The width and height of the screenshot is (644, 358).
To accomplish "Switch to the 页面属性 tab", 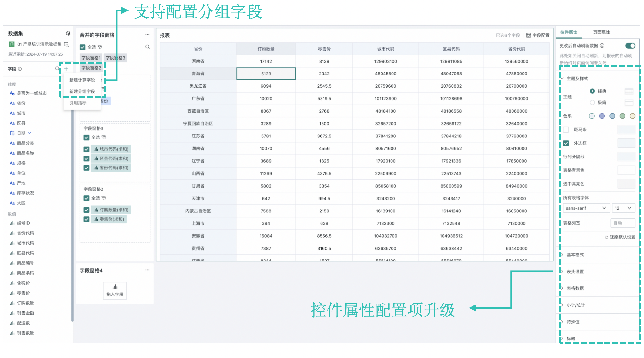I will click(x=601, y=32).
